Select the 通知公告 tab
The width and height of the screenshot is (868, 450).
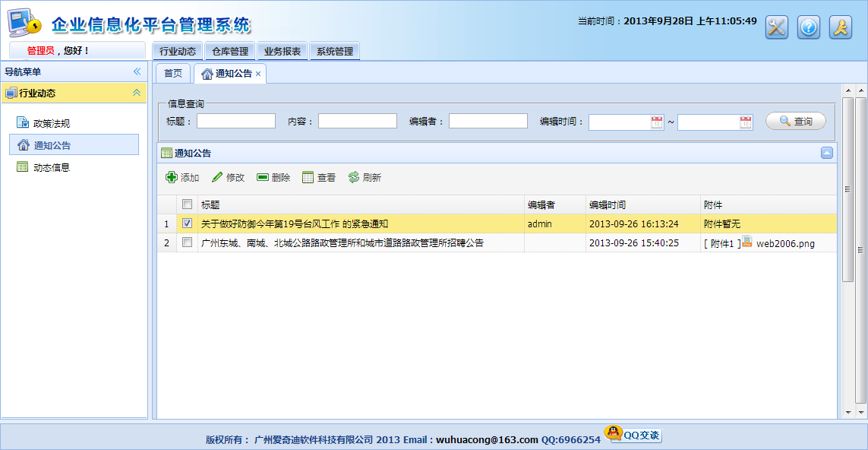[230, 74]
